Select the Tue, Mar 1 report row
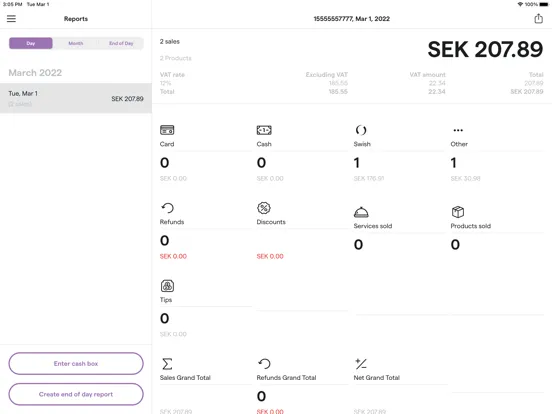Viewport: 552px width, 414px height. (x=76, y=98)
